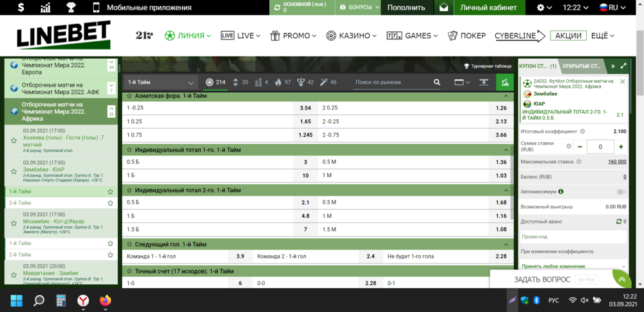Collapse Индивидуальный тотал 1-го section
The image size is (644, 312).
tap(506, 150)
